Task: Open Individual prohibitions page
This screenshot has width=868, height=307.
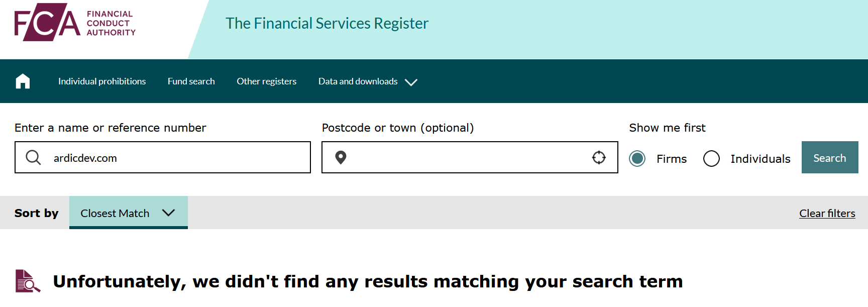Action: click(x=102, y=81)
